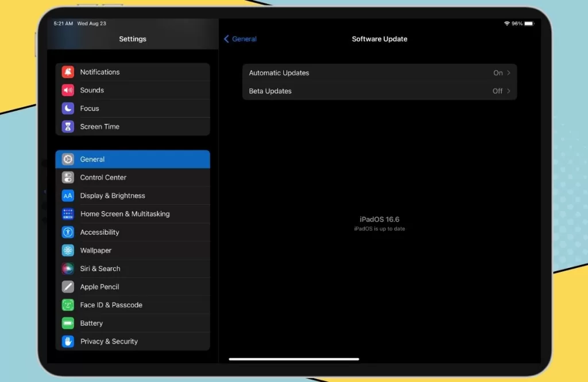Tap the Screen Time hourglass icon
588x382 pixels.
pyautogui.click(x=68, y=127)
